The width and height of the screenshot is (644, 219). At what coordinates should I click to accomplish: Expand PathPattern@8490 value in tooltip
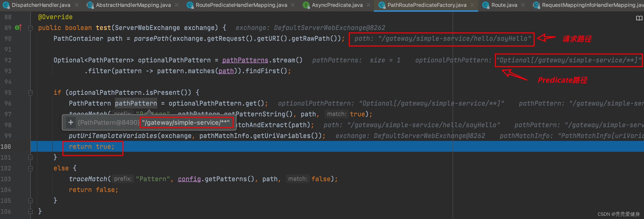[x=71, y=122]
